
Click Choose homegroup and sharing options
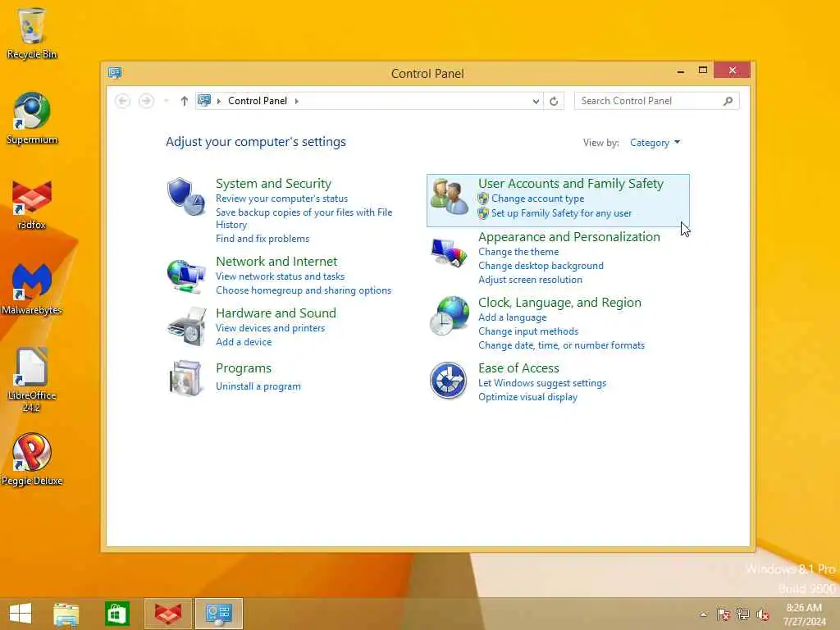click(x=304, y=290)
